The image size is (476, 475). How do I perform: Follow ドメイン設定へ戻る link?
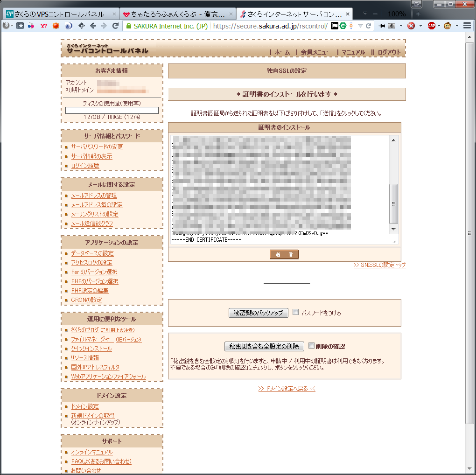click(x=287, y=389)
